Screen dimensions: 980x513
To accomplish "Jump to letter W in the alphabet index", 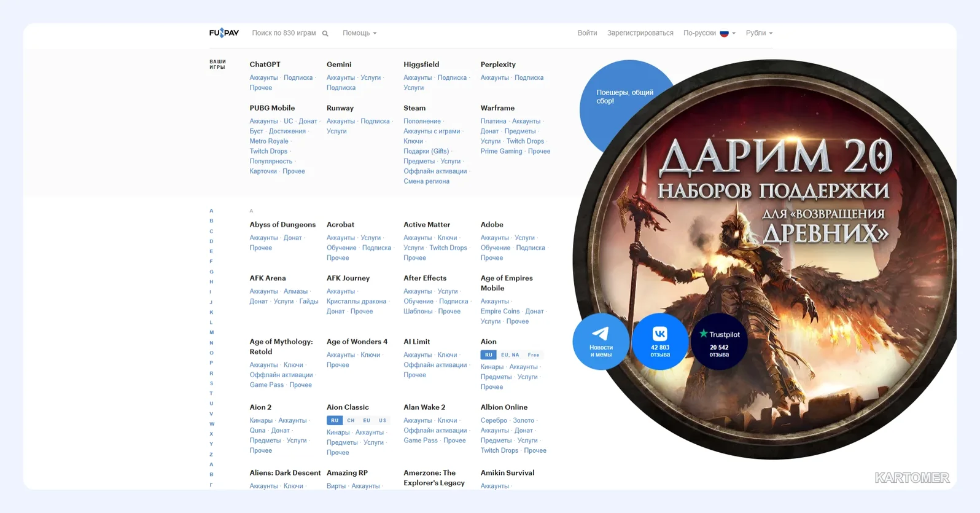I will (x=212, y=424).
